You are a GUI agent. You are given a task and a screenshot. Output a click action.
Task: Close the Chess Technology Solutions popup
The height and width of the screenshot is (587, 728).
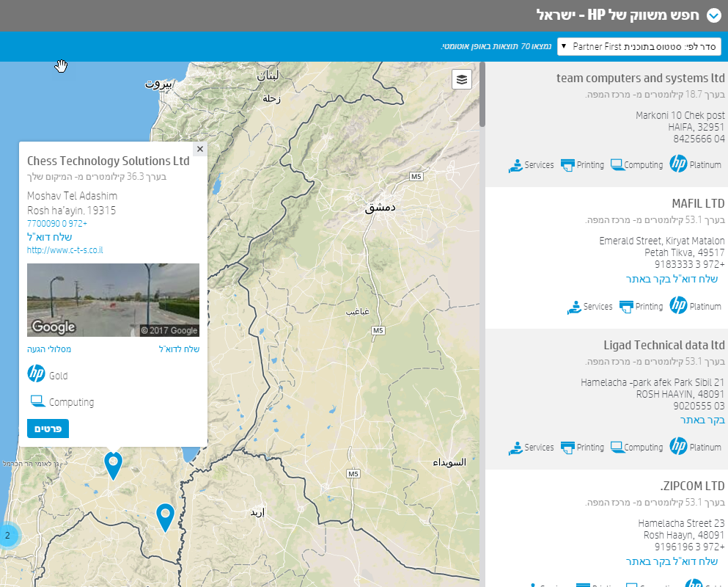[200, 149]
